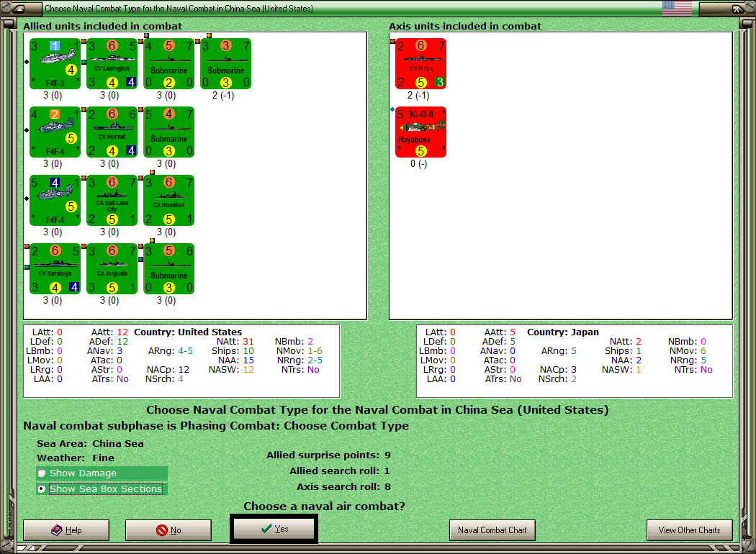Decline naval air combat with No
Screen dimensions: 756x554
pos(168,530)
